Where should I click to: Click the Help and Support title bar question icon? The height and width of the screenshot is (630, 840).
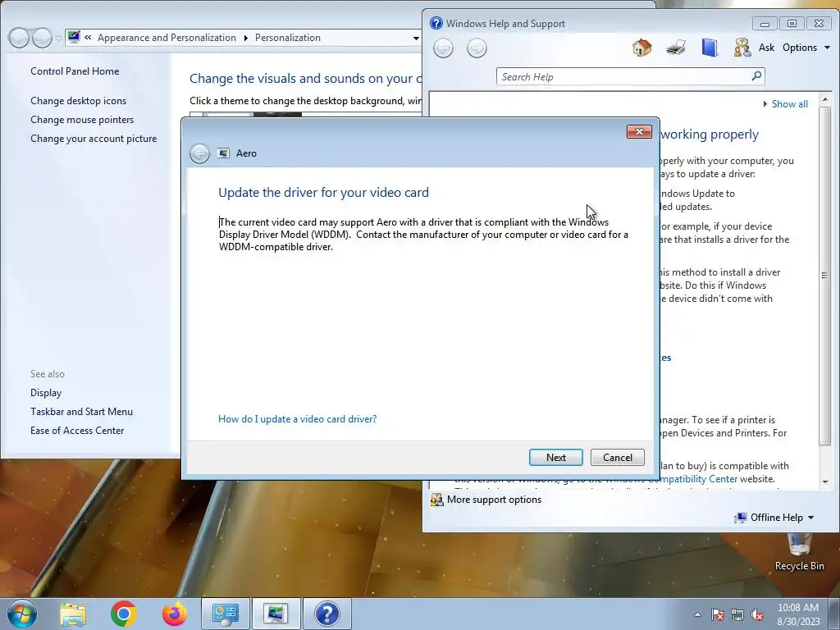click(x=436, y=23)
